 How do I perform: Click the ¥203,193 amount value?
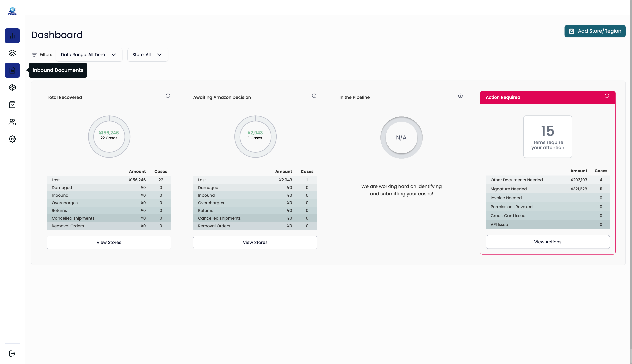pos(579,180)
